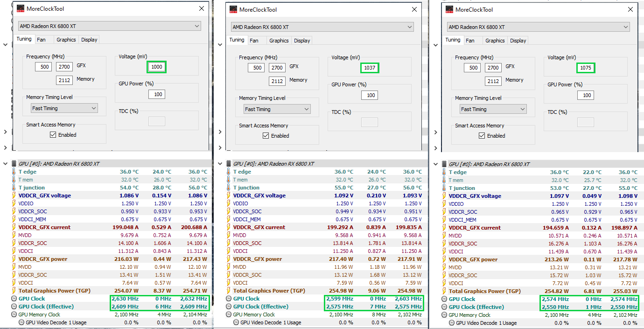This screenshot has width=644, height=329.
Task: Open Graphics tab in 1075 mV window
Action: pos(495,41)
